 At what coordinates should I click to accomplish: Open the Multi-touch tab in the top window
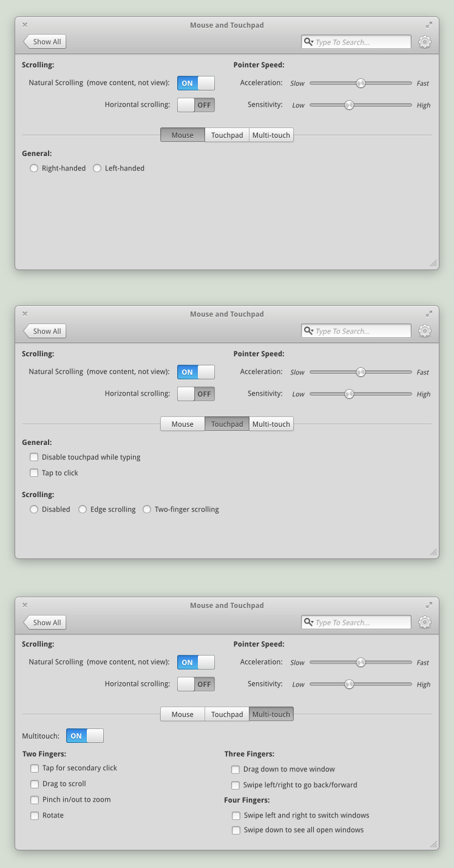271,135
